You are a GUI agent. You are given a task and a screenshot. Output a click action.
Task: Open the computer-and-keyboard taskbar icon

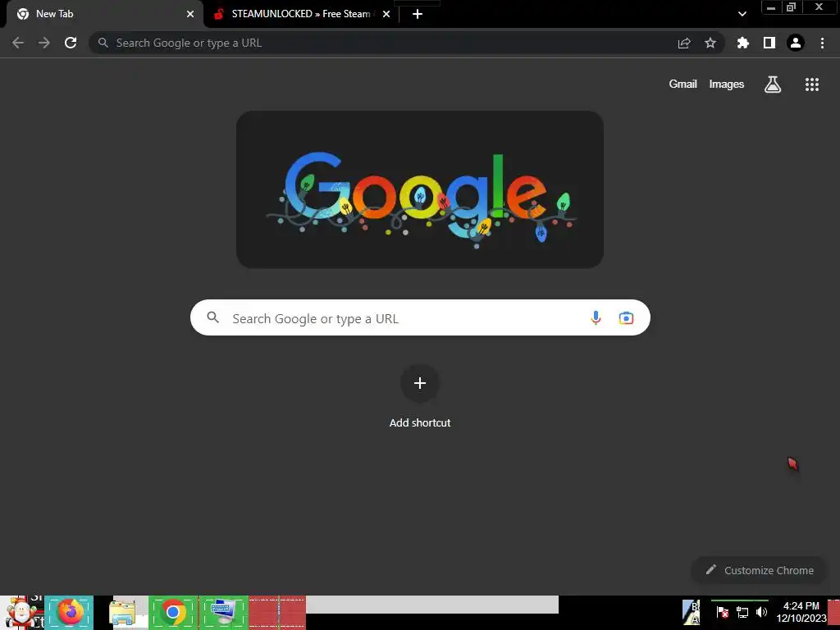point(224,612)
